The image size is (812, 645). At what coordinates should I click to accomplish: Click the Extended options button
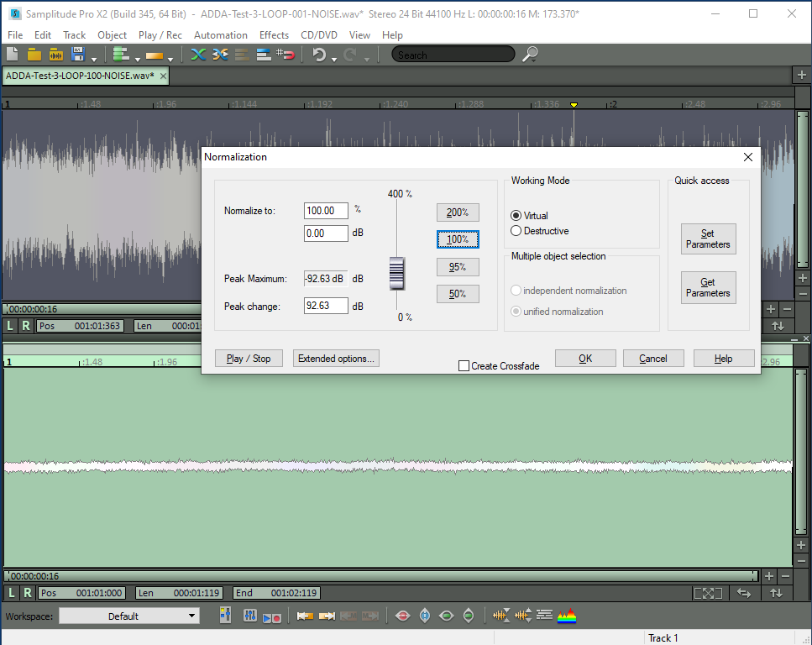click(x=336, y=359)
